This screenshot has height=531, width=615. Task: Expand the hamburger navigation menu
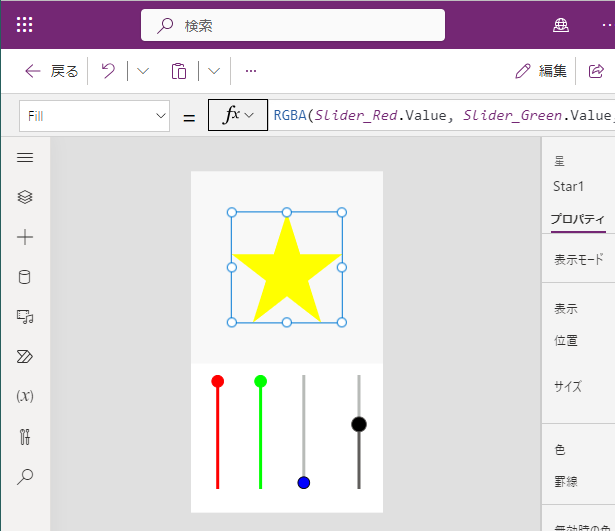click(x=25, y=157)
